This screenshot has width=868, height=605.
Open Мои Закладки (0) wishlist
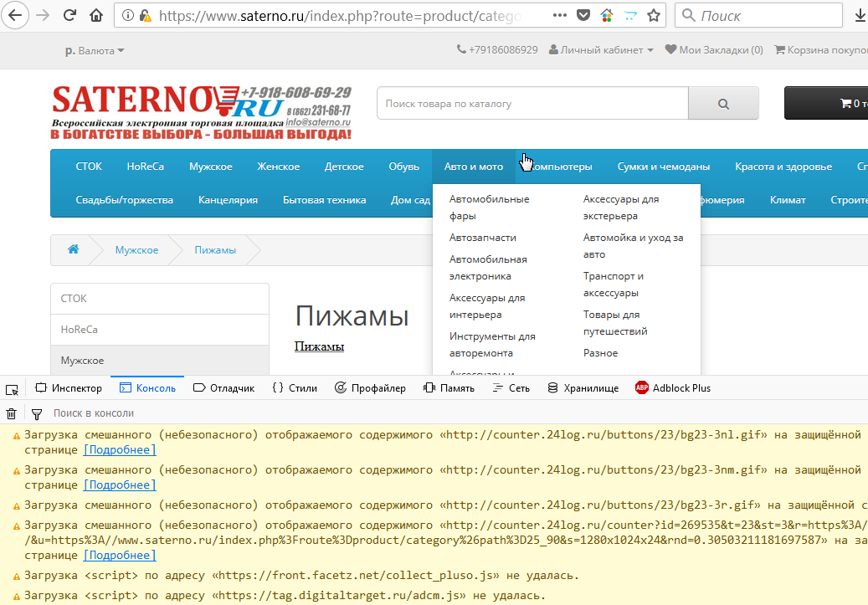pos(714,50)
